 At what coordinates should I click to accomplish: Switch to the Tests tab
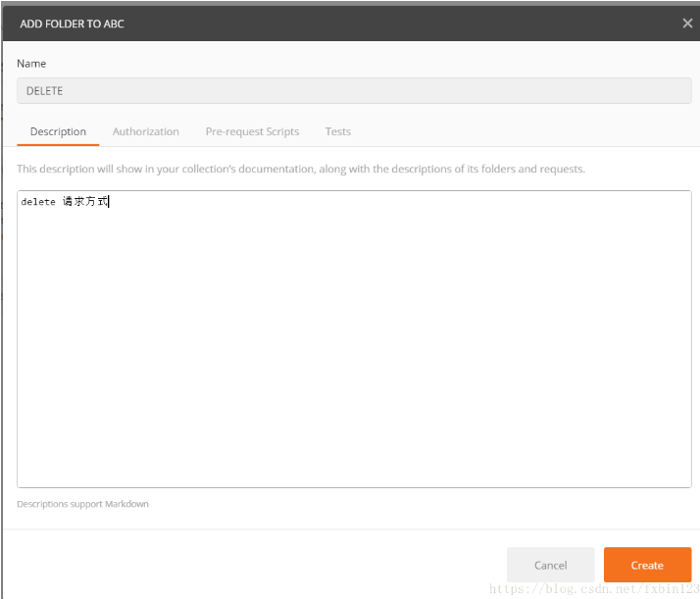tap(338, 131)
